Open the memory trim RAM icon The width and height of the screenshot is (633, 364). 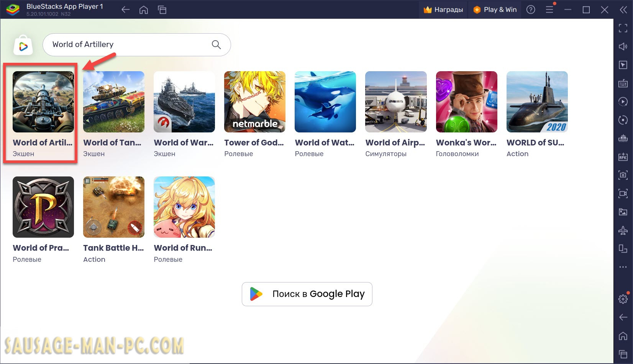coord(623,138)
